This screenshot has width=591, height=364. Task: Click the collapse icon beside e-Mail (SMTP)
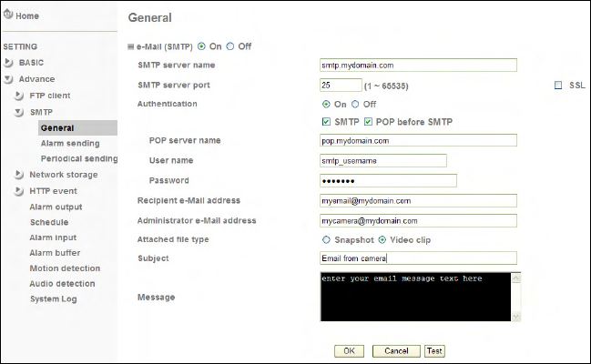tap(131, 46)
